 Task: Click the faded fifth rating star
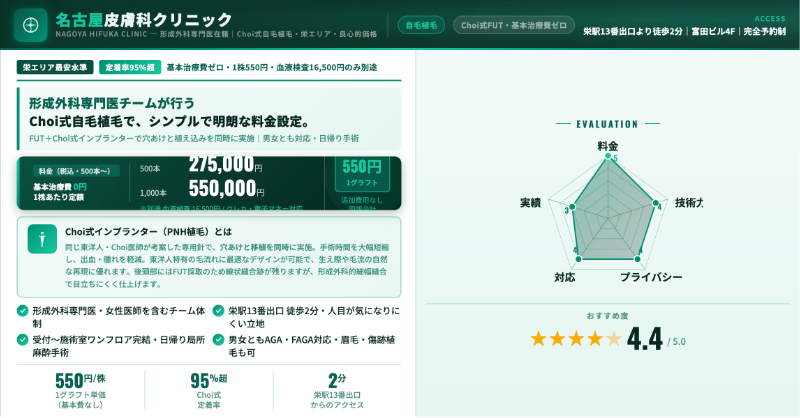tap(612, 338)
